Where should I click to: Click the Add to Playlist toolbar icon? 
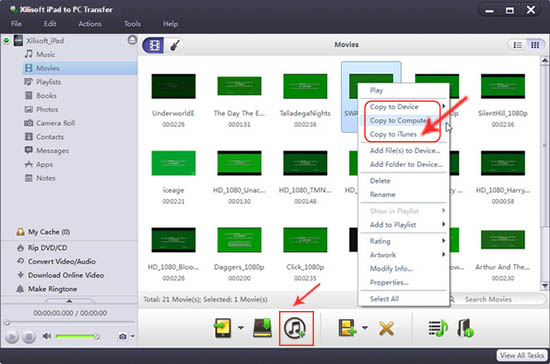pyautogui.click(x=347, y=328)
